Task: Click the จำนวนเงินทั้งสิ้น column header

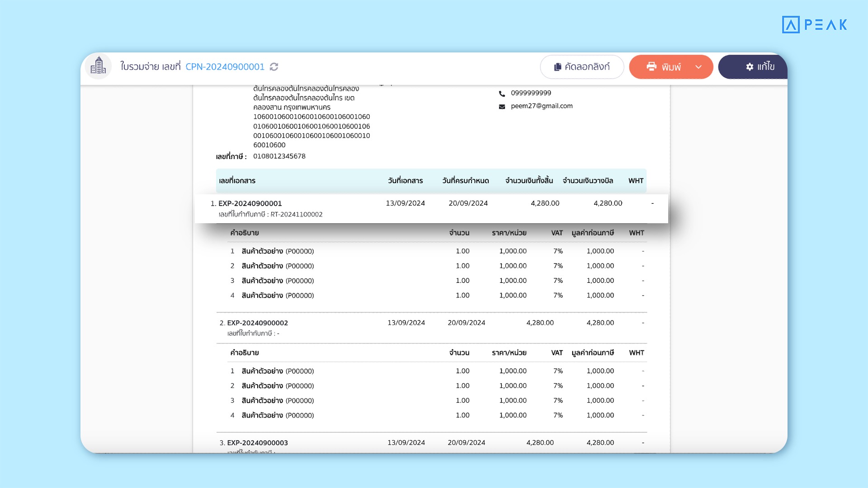Action: [529, 181]
